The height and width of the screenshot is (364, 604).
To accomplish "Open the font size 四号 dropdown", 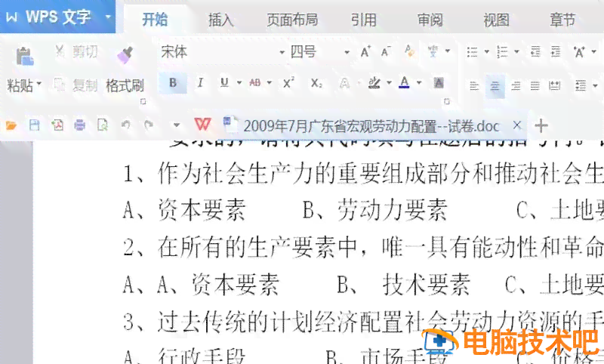I will 347,52.
